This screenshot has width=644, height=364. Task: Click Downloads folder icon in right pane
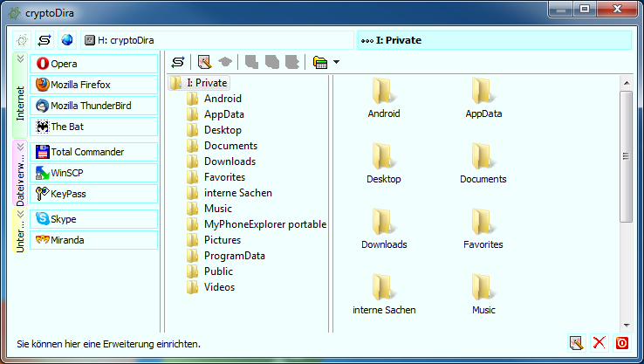coord(383,221)
